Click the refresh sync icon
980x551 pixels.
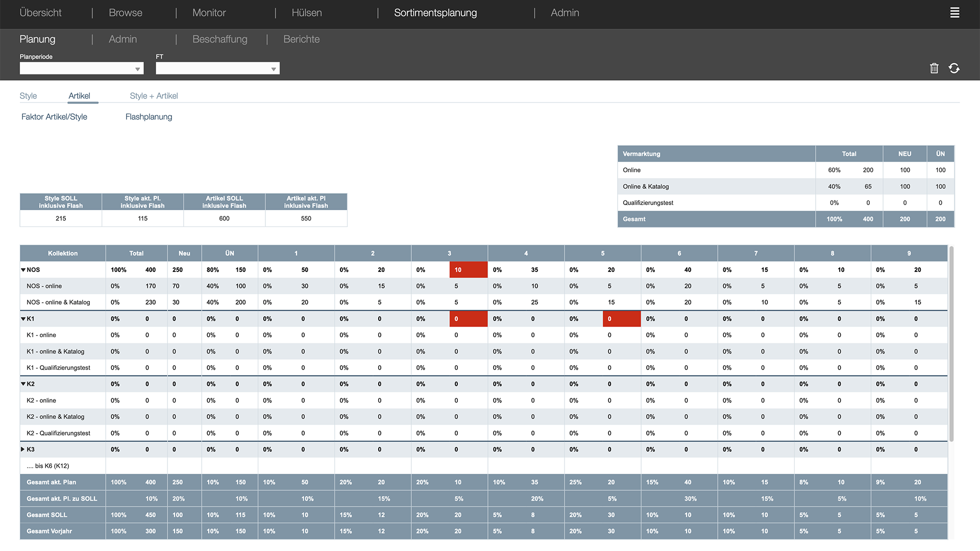click(x=954, y=68)
